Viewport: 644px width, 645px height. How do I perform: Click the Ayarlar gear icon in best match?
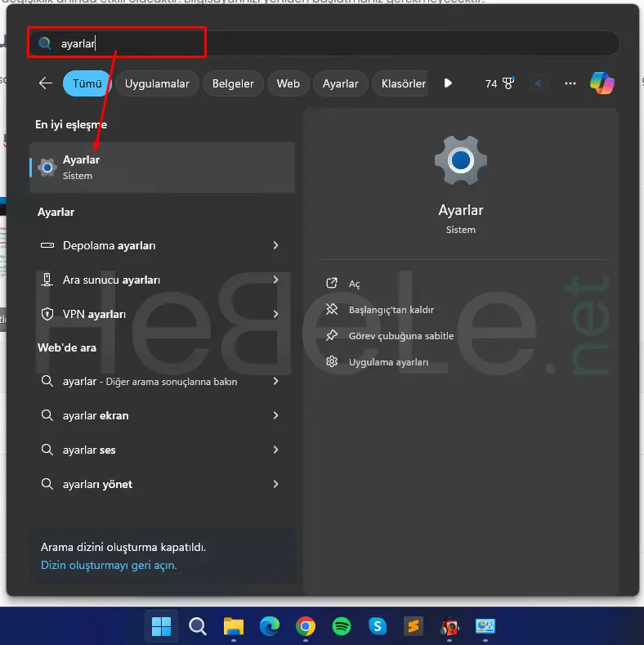coord(47,168)
